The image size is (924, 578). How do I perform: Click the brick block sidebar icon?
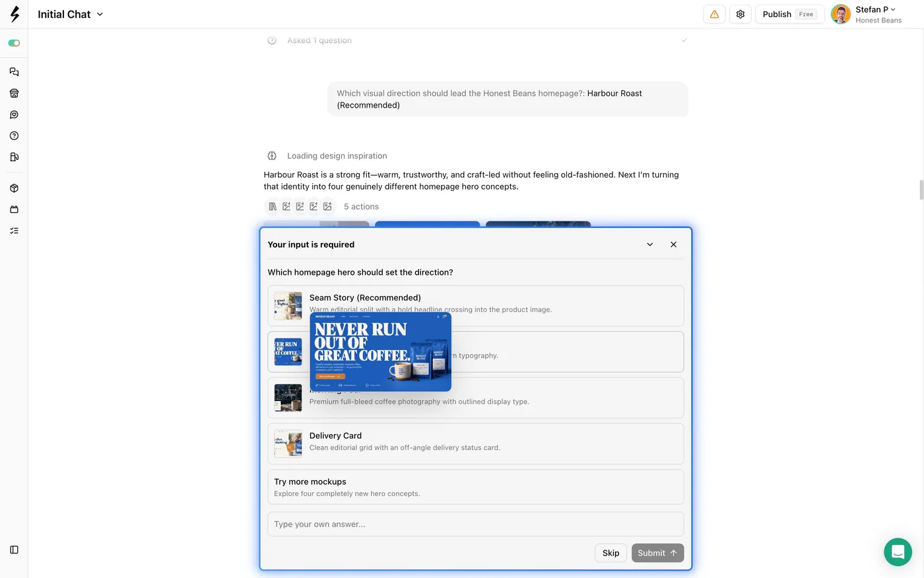[14, 209]
